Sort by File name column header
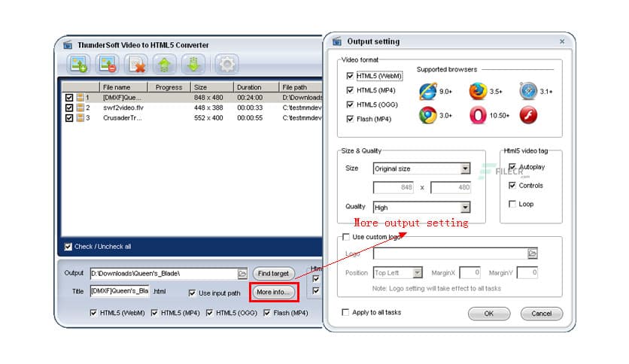Screen dimensions: 629x364 point(123,87)
